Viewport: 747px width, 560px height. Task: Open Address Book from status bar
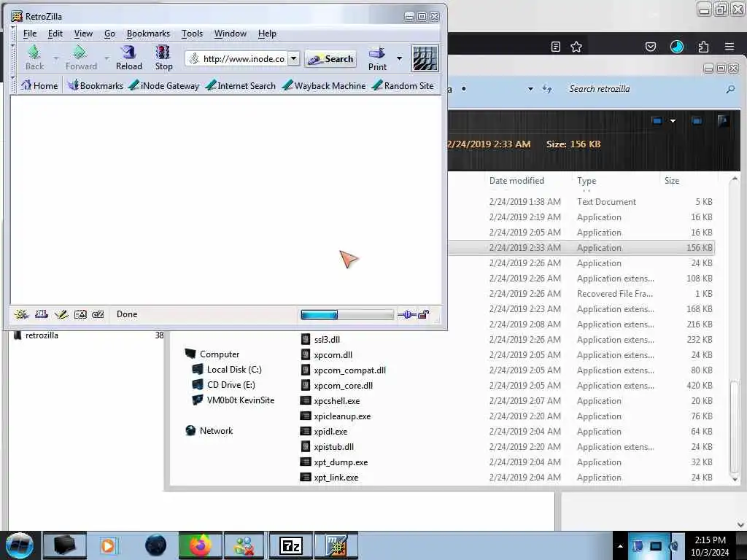(x=80, y=314)
